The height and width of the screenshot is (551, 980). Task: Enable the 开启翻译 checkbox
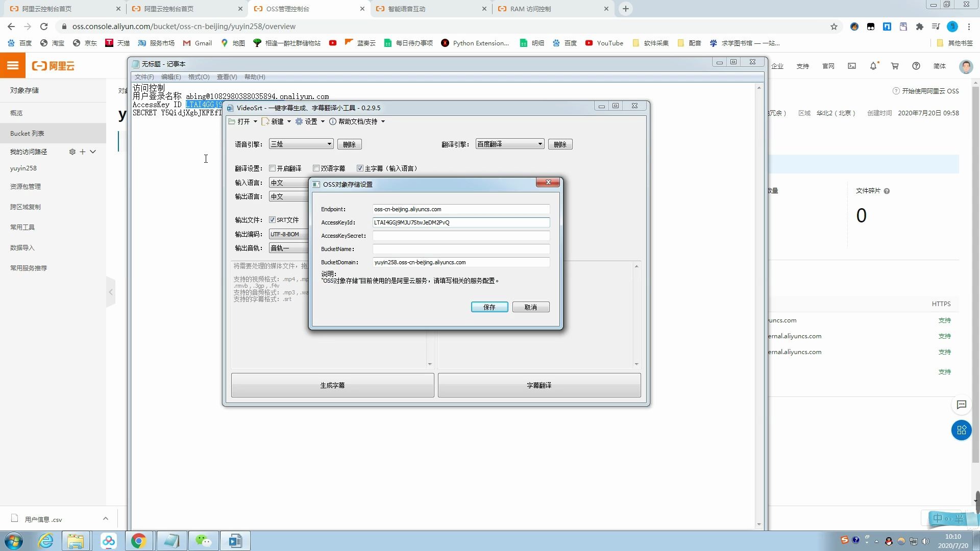(273, 168)
